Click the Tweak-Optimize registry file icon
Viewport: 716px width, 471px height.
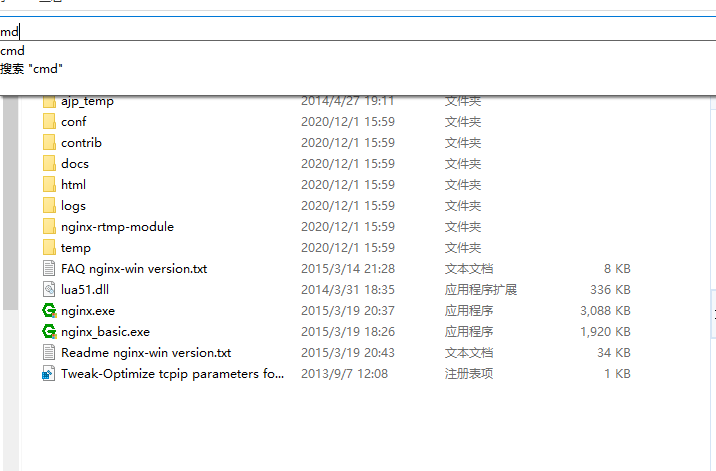coord(48,374)
